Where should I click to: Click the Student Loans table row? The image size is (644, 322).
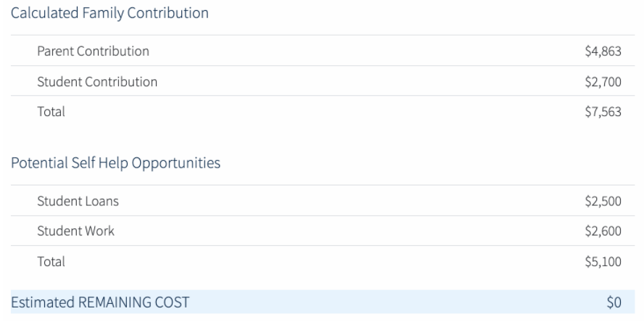pyautogui.click(x=323, y=200)
